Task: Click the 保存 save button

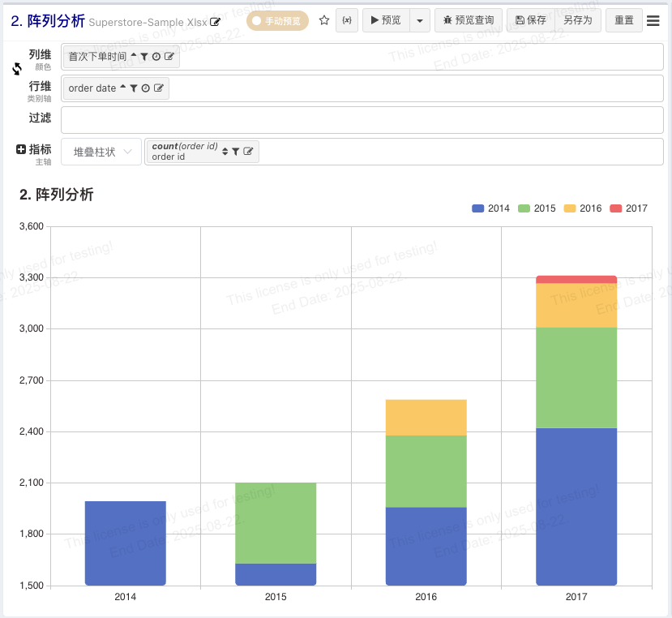Action: pyautogui.click(x=530, y=20)
